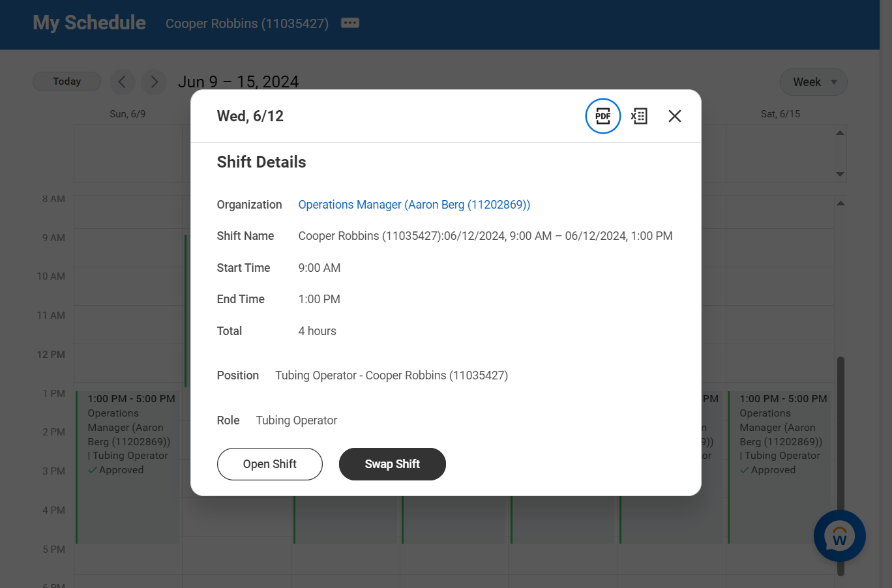Click the calendar grid scroll up arrow

(840, 203)
